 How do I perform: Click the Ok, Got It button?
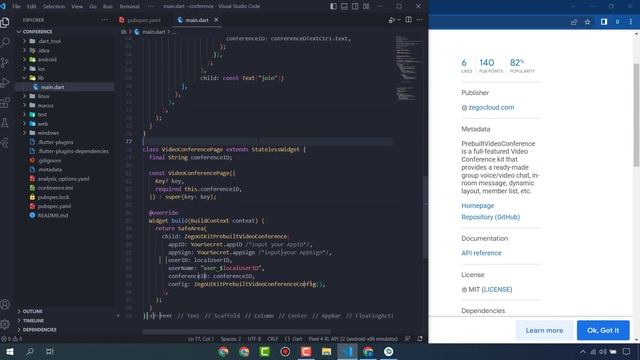point(603,330)
